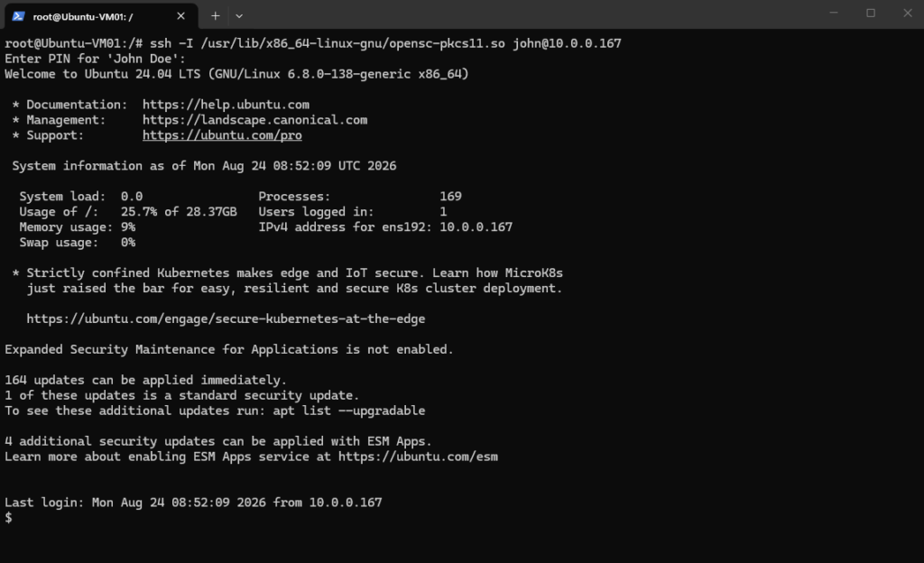
Task: Click the ens192 IPv4 address 10.0.0.167
Action: 476,226
